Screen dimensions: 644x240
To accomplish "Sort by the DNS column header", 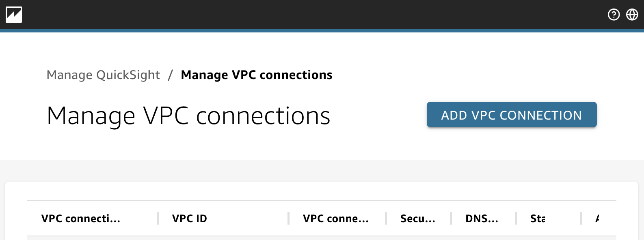I will pos(482,219).
